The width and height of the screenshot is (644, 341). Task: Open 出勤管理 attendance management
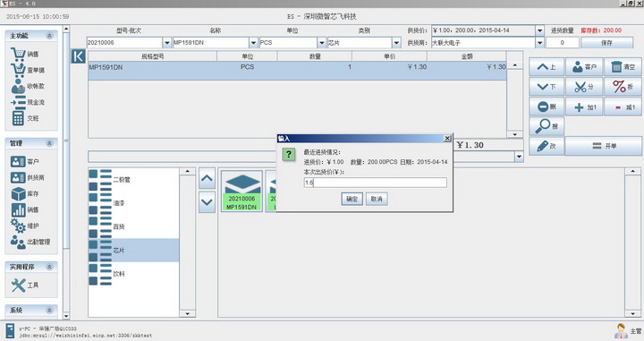tap(30, 242)
